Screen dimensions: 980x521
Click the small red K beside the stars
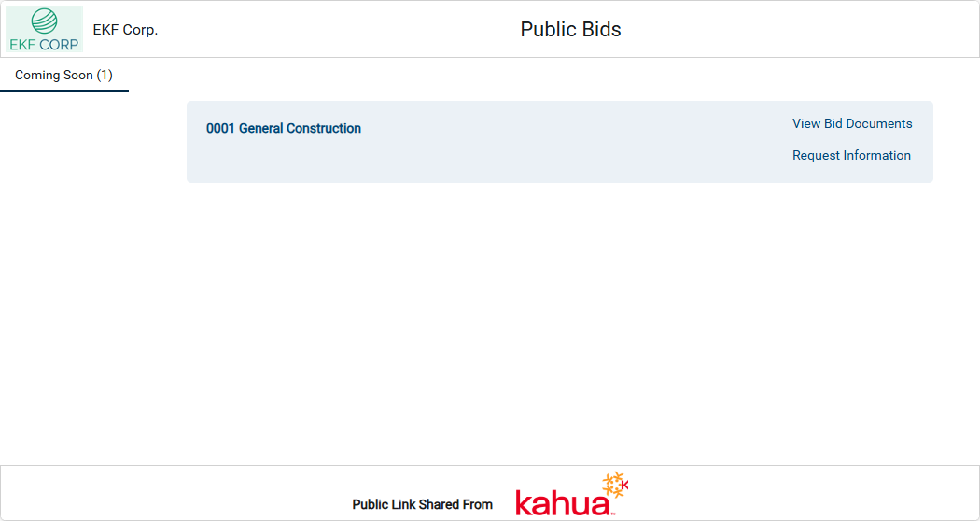click(x=624, y=485)
